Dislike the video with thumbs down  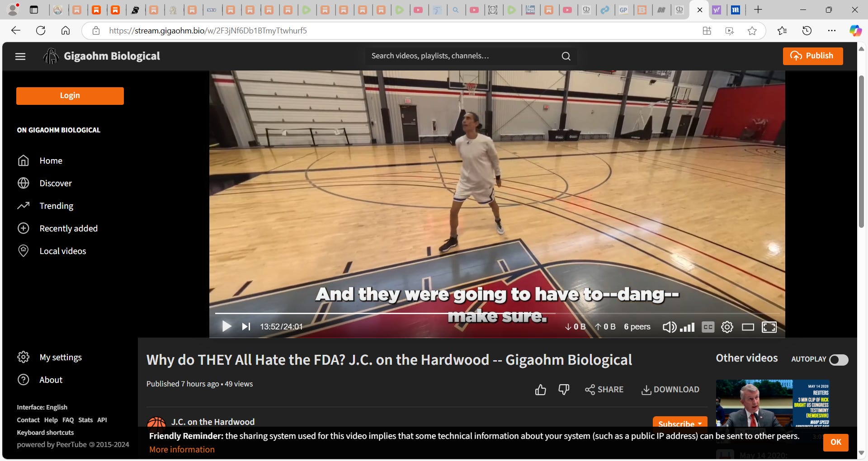tap(564, 390)
